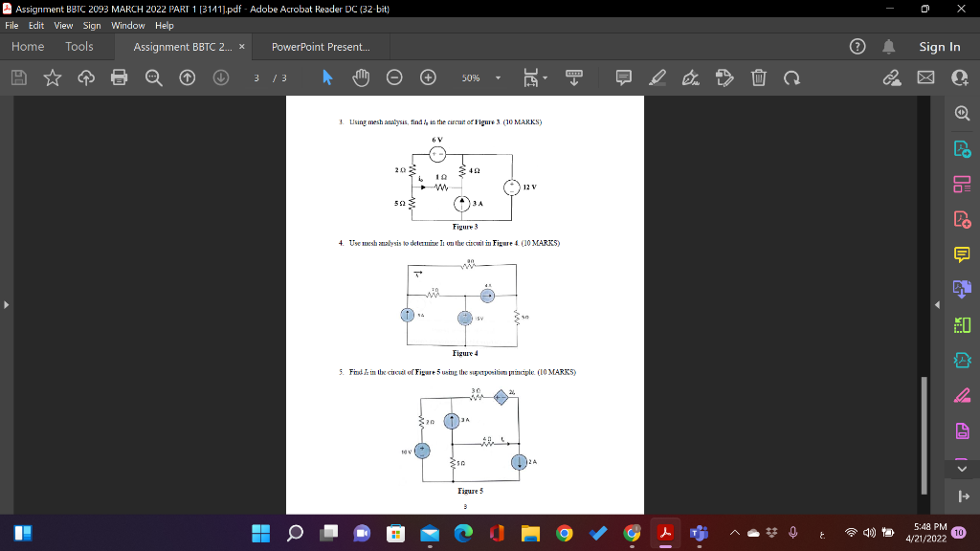
Task: Open the View menu
Action: (x=63, y=26)
